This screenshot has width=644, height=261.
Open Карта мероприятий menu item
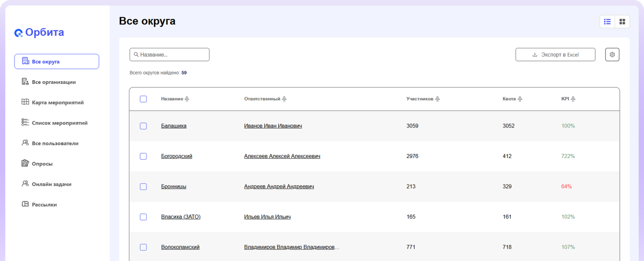(57, 102)
